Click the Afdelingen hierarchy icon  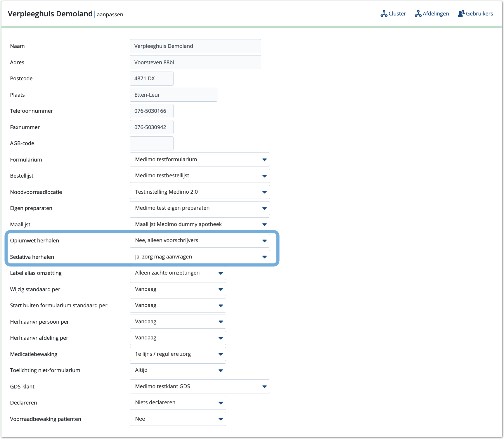tap(418, 14)
